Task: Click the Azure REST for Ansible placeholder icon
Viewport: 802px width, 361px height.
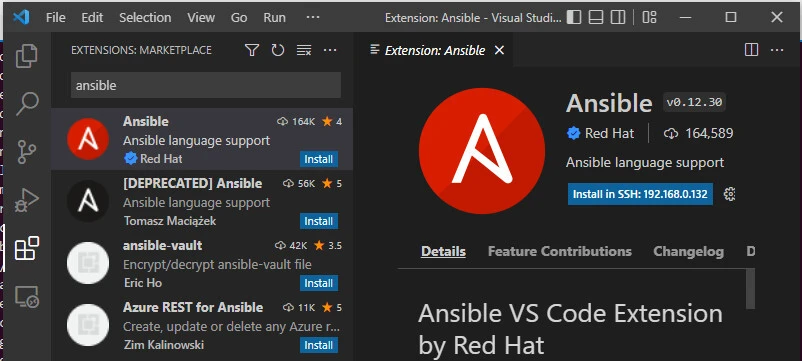Action: pos(88,325)
